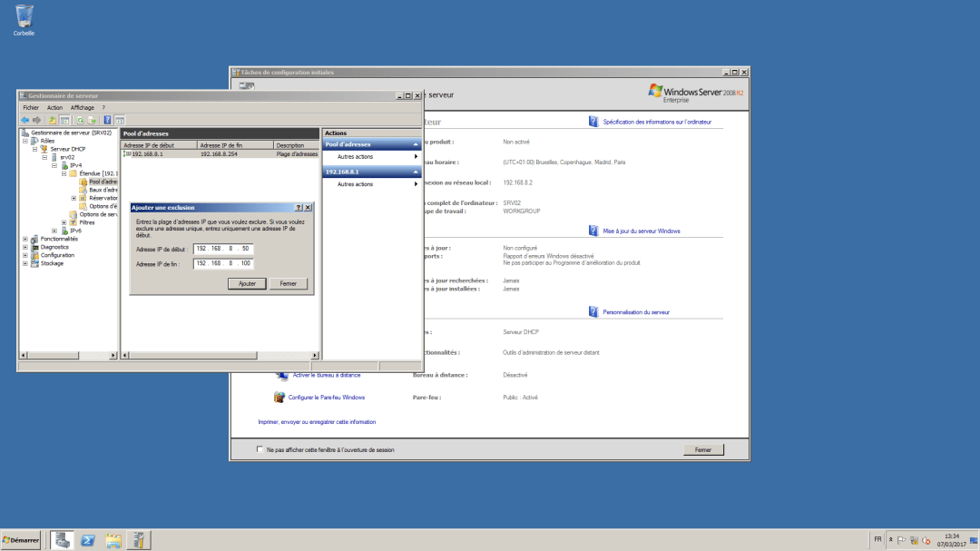Open the Help icon in the toolbar
980x551 pixels.
click(x=107, y=119)
